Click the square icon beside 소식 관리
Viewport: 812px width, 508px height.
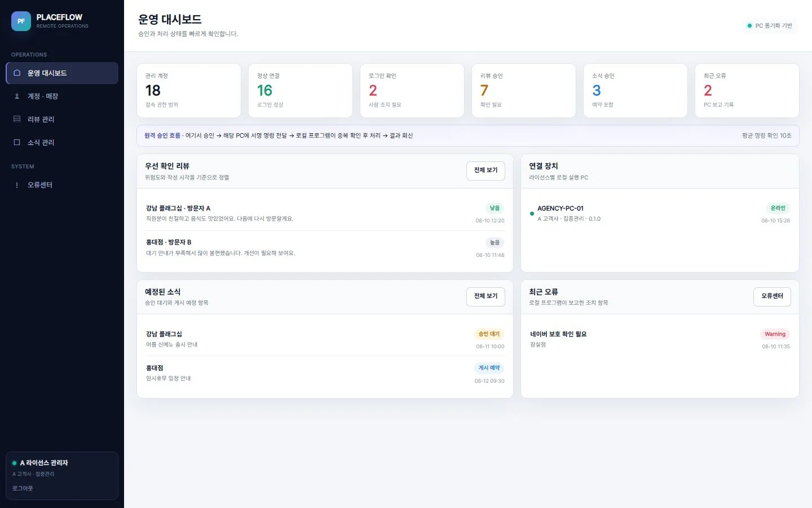[x=17, y=142]
